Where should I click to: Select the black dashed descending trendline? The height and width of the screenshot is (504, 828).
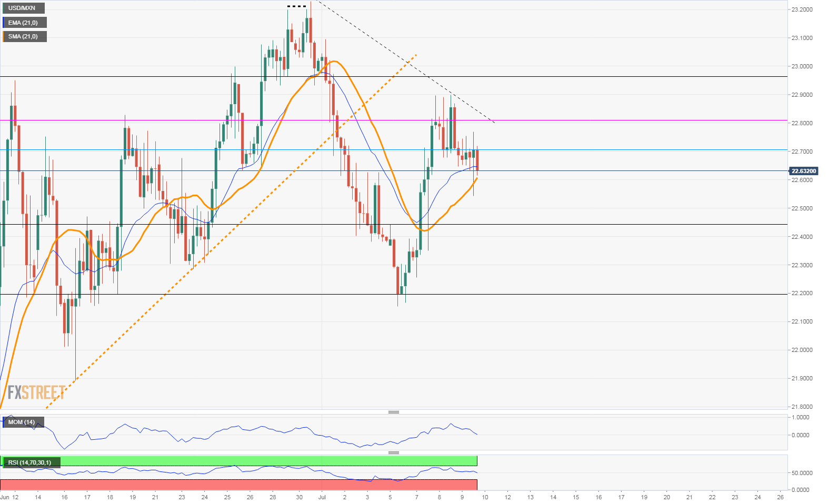[x=405, y=61]
